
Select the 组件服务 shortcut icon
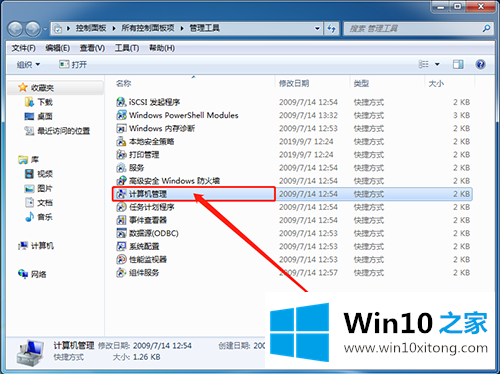(121, 273)
